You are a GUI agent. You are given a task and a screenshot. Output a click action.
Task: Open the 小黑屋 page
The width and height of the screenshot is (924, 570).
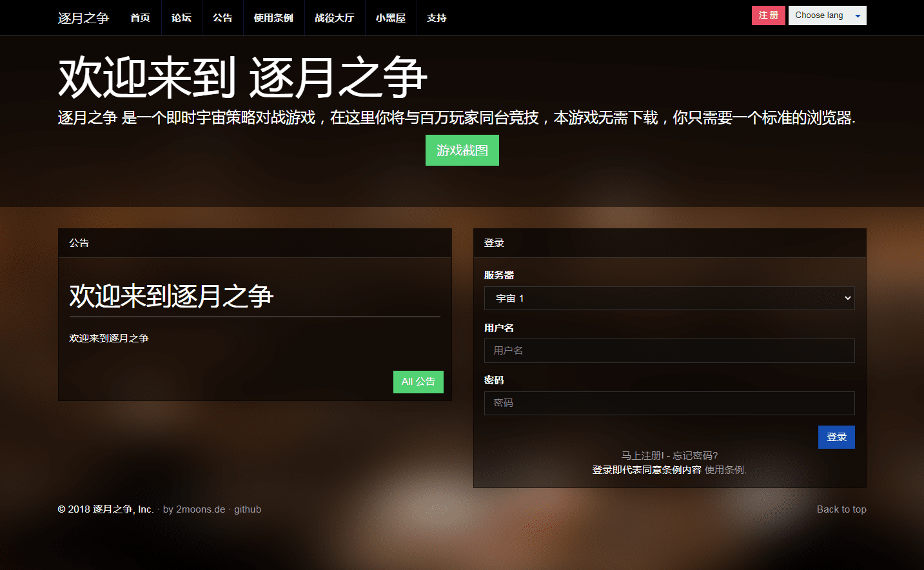391,18
